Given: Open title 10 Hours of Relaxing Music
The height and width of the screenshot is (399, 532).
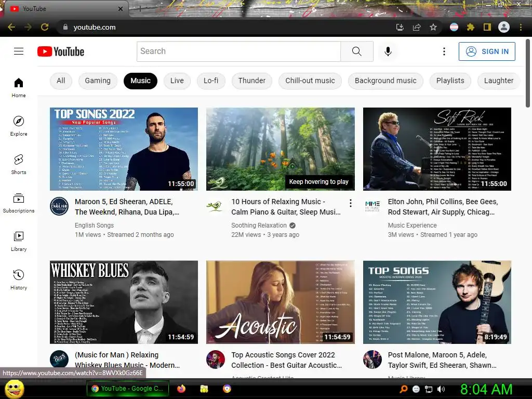Looking at the screenshot, I should [x=286, y=207].
